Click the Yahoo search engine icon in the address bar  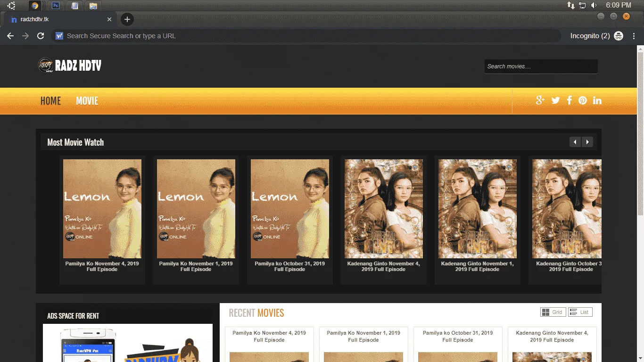[x=59, y=36]
